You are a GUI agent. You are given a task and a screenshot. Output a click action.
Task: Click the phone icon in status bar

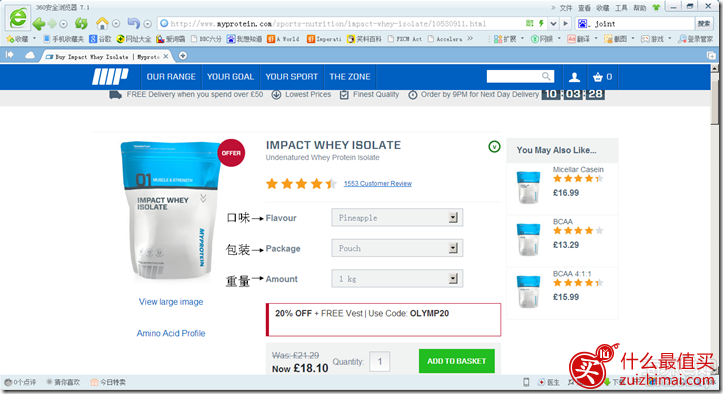(x=526, y=382)
